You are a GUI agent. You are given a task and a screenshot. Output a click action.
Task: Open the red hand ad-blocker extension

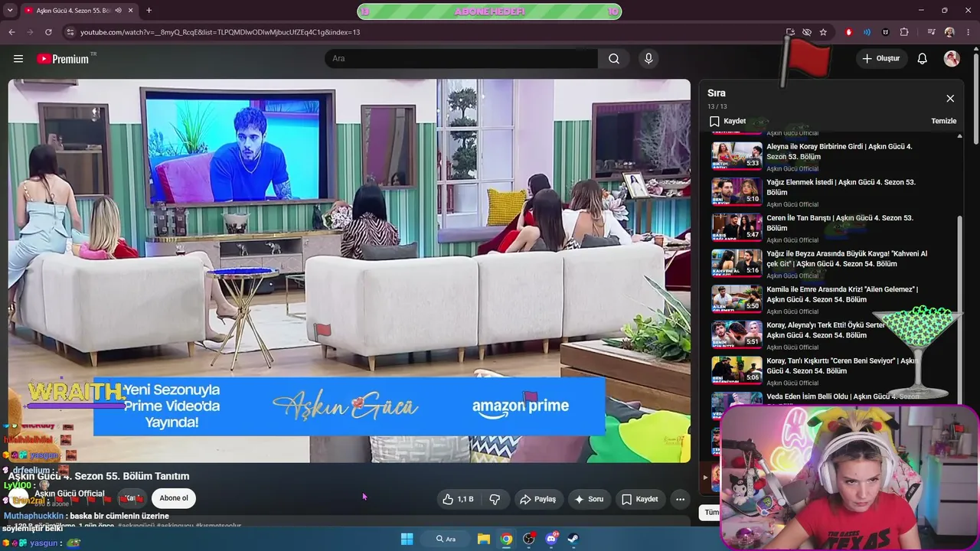(848, 32)
